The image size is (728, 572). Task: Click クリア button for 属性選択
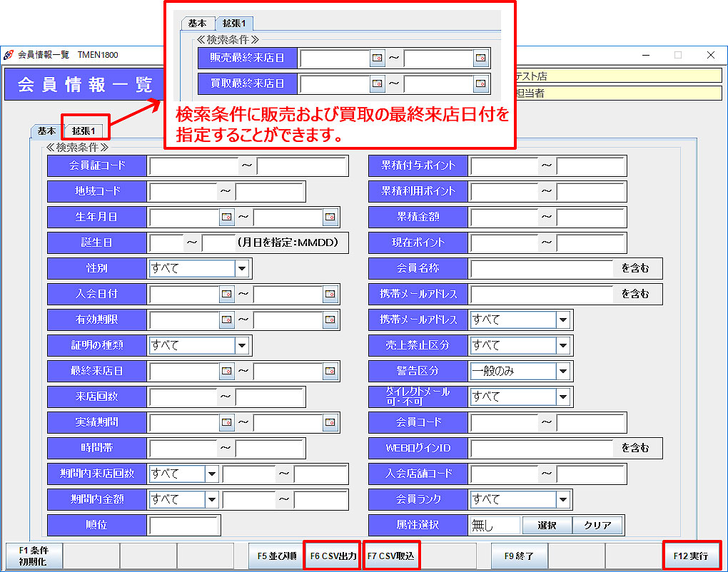[597, 525]
